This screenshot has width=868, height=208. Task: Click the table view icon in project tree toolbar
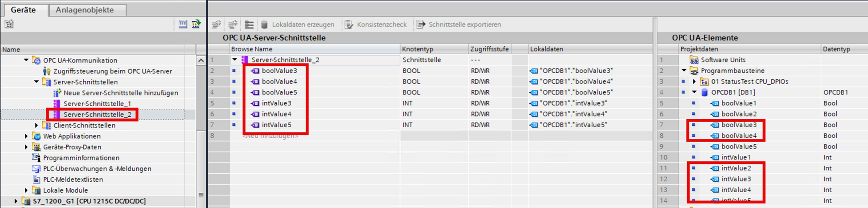click(183, 24)
